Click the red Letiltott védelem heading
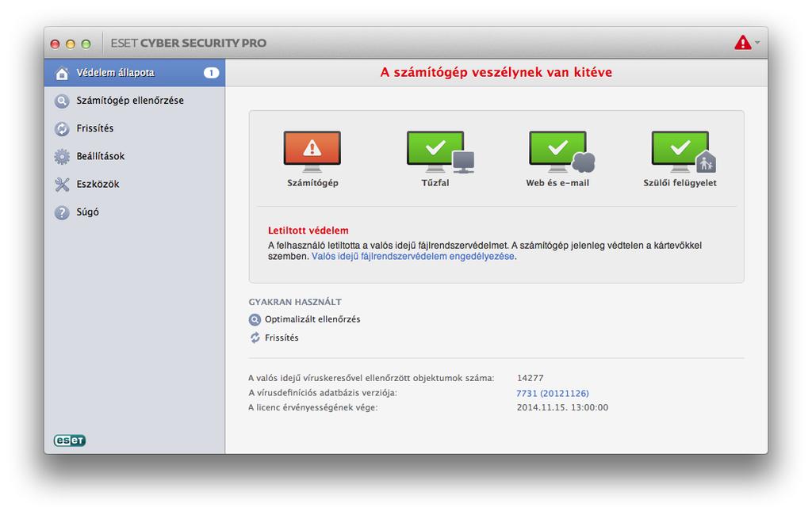 [x=308, y=231]
